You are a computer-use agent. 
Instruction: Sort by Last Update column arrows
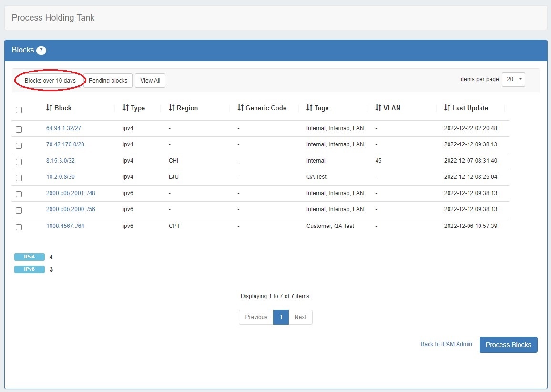click(447, 108)
